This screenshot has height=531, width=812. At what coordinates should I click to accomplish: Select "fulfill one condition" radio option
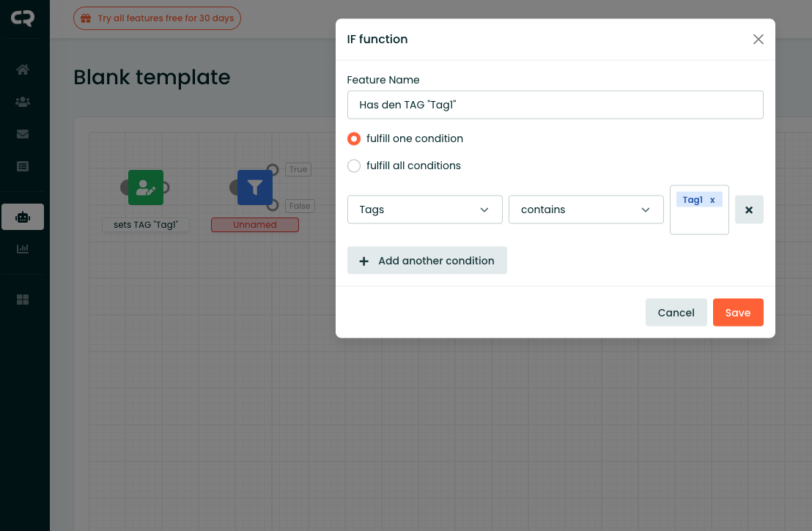click(354, 138)
